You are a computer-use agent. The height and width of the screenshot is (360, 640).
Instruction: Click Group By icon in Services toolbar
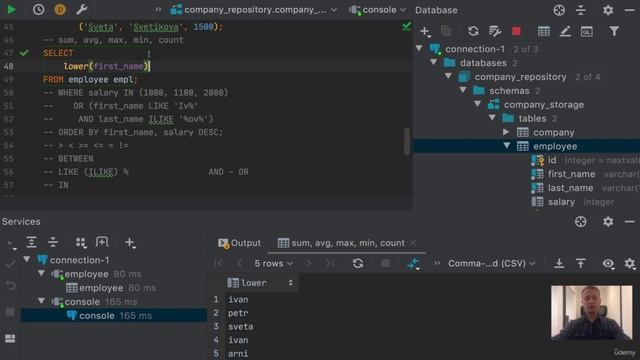(81, 242)
